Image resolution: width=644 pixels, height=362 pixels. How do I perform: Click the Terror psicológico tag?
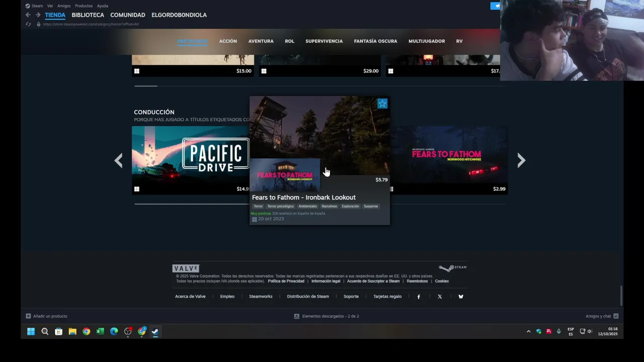(280, 206)
